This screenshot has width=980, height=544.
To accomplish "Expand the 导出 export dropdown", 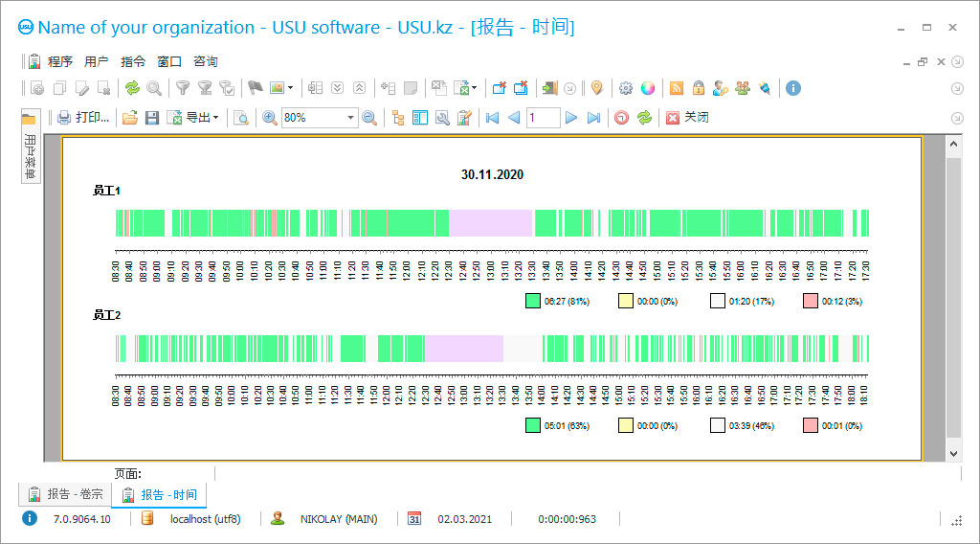I will (216, 118).
